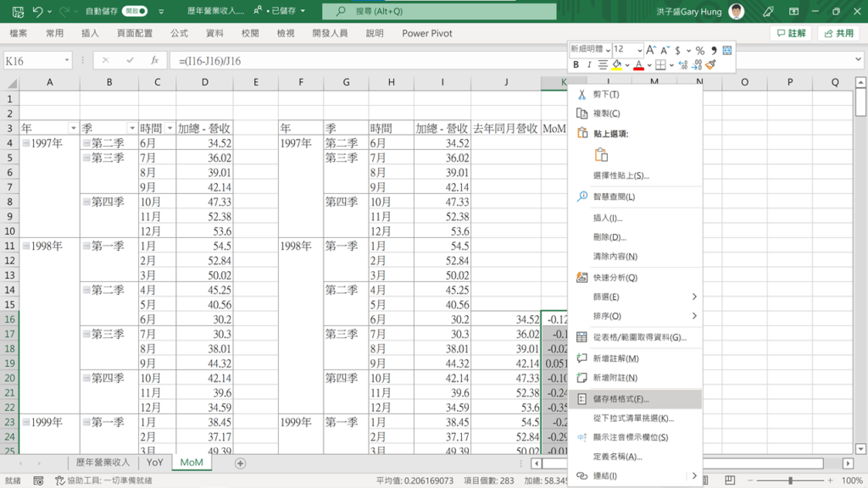Screen dimensions: 868x488
Task: Increase font size with the larger A icon
Action: (x=651, y=50)
